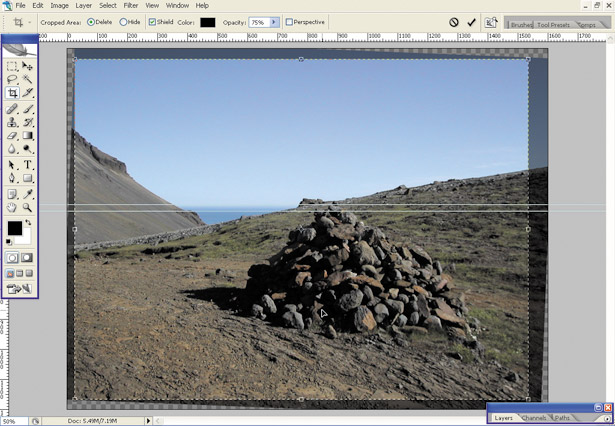Switch to the Channels tab
Image resolution: width=615 pixels, height=426 pixels.
point(534,418)
